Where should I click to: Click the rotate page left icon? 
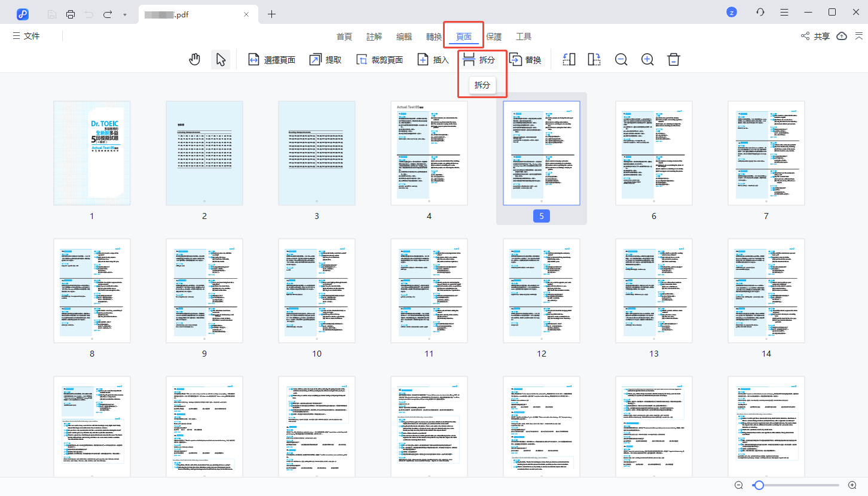click(569, 60)
